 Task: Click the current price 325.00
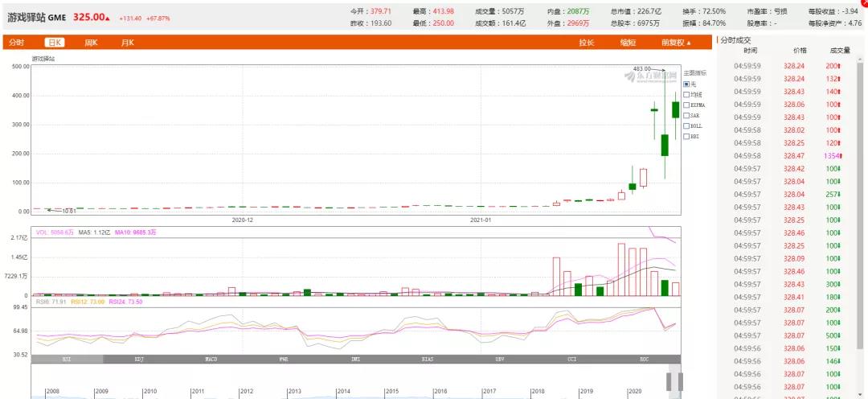point(88,17)
